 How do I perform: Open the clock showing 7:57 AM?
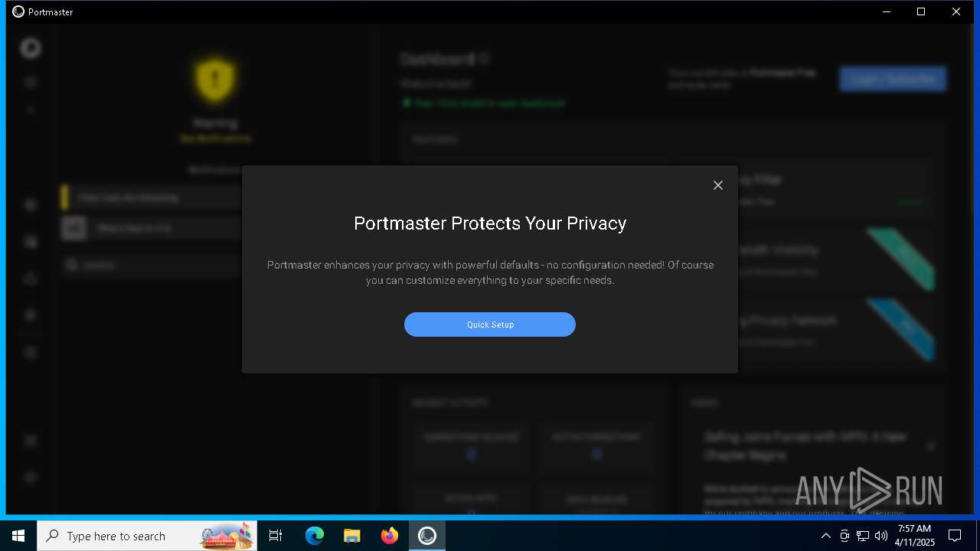click(914, 536)
